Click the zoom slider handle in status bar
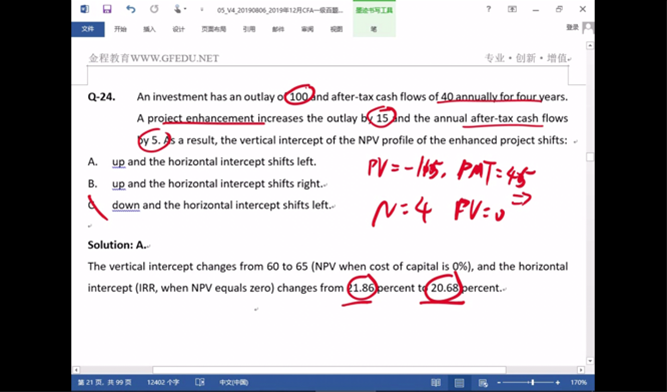 (x=532, y=382)
